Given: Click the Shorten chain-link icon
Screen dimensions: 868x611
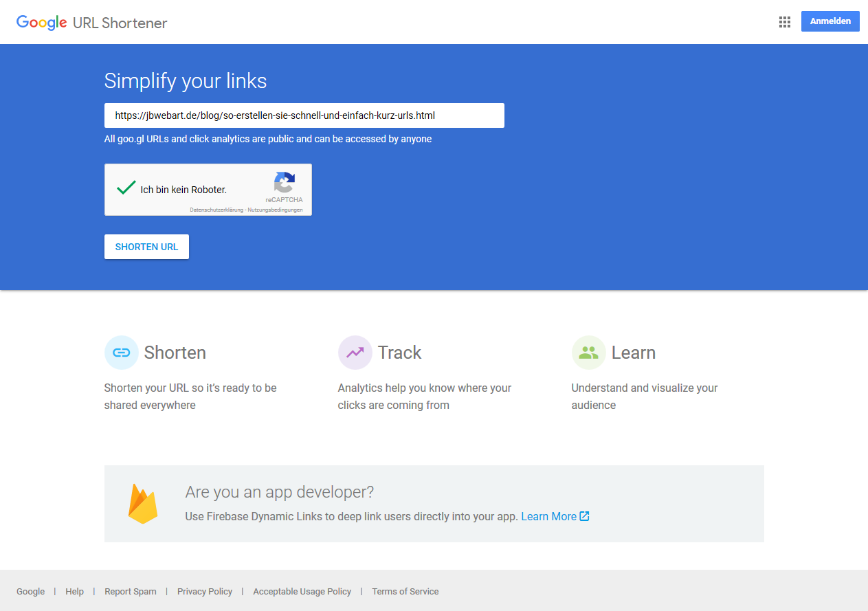Looking at the screenshot, I should pyautogui.click(x=122, y=353).
